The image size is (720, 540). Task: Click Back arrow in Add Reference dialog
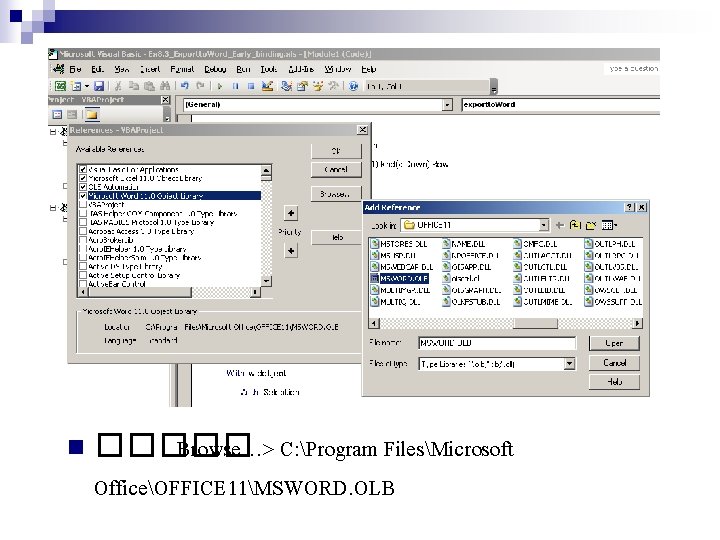click(559, 225)
